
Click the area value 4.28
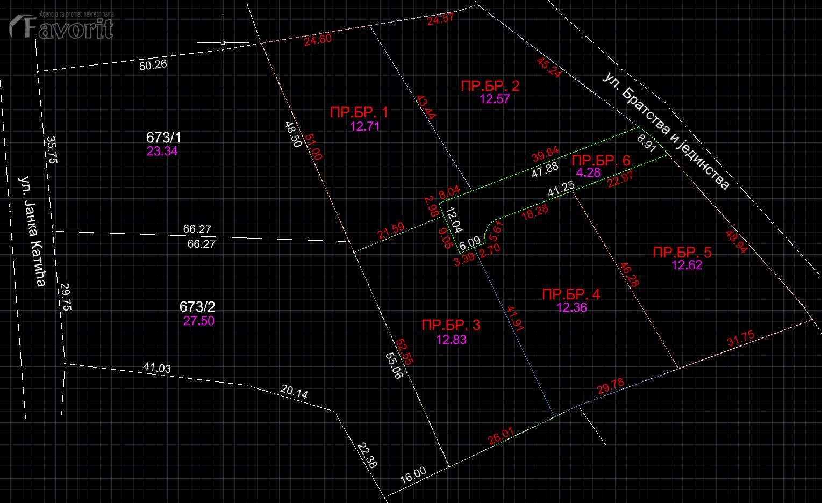point(588,172)
